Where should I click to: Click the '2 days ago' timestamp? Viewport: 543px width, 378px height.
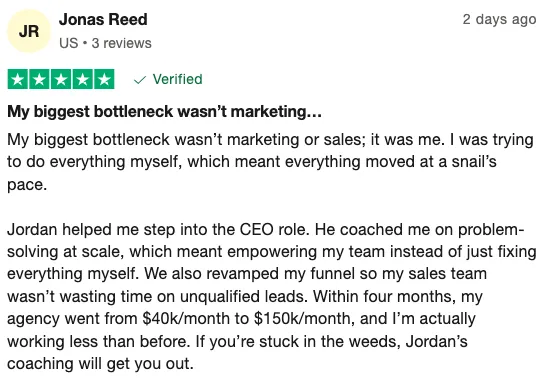coord(499,19)
